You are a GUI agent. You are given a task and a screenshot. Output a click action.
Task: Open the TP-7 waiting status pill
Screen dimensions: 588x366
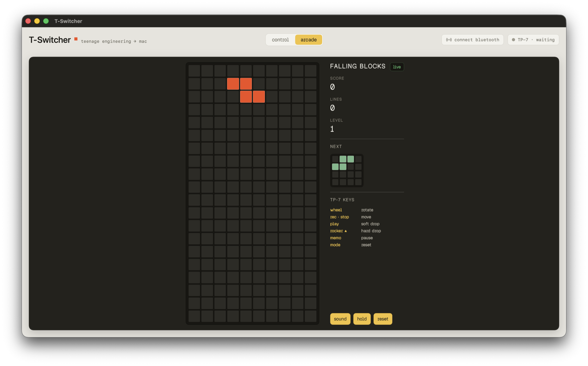(x=533, y=40)
